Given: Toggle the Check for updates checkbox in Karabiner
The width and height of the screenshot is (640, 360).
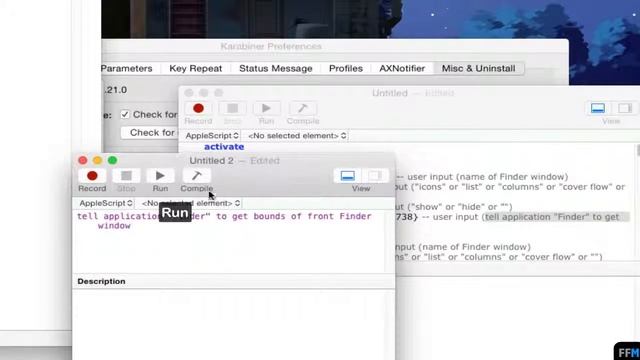Looking at the screenshot, I should (x=125, y=115).
